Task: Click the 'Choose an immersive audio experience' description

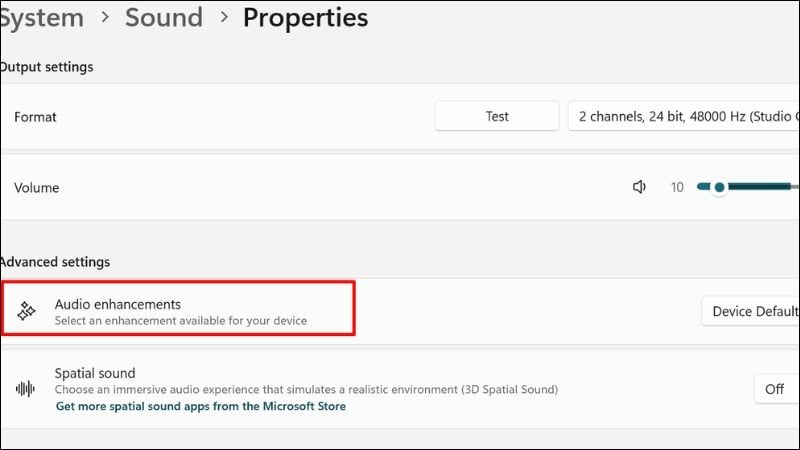Action: coord(306,389)
